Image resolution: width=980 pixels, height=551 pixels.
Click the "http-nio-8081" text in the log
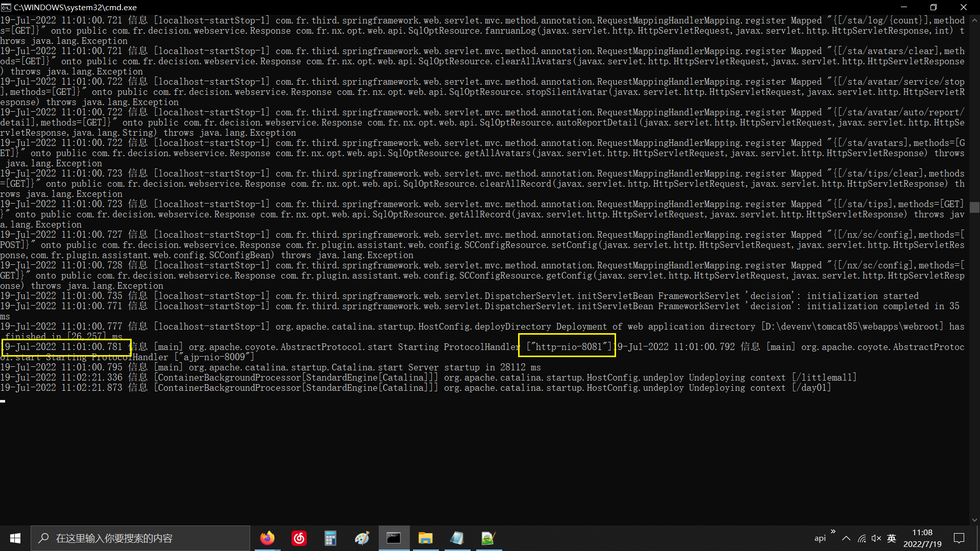(569, 347)
